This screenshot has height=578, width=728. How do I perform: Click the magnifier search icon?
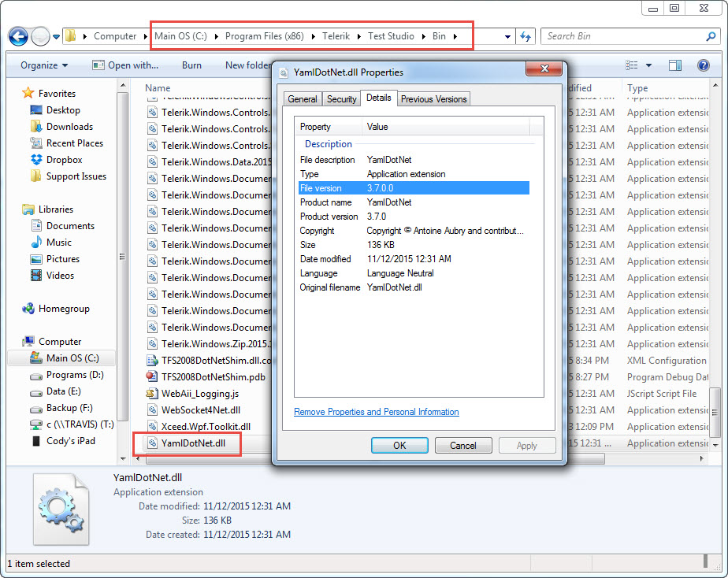point(711,36)
